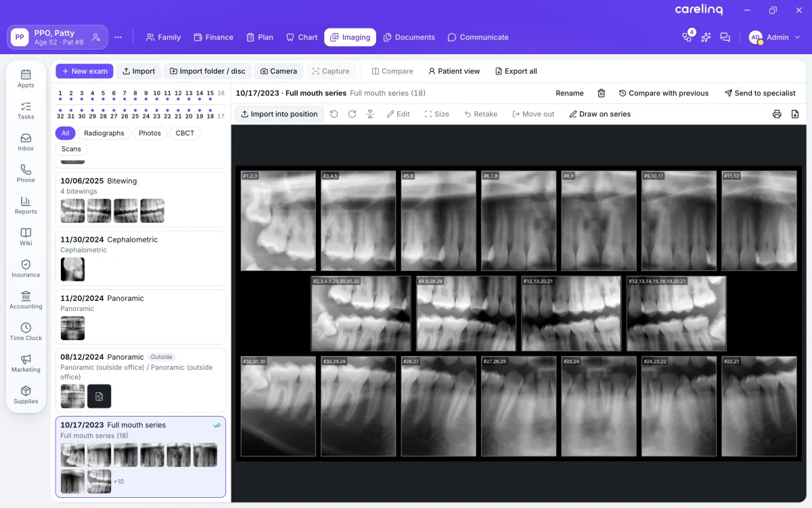Switch to the Communicate tab
This screenshot has width=812, height=508.
click(478, 37)
